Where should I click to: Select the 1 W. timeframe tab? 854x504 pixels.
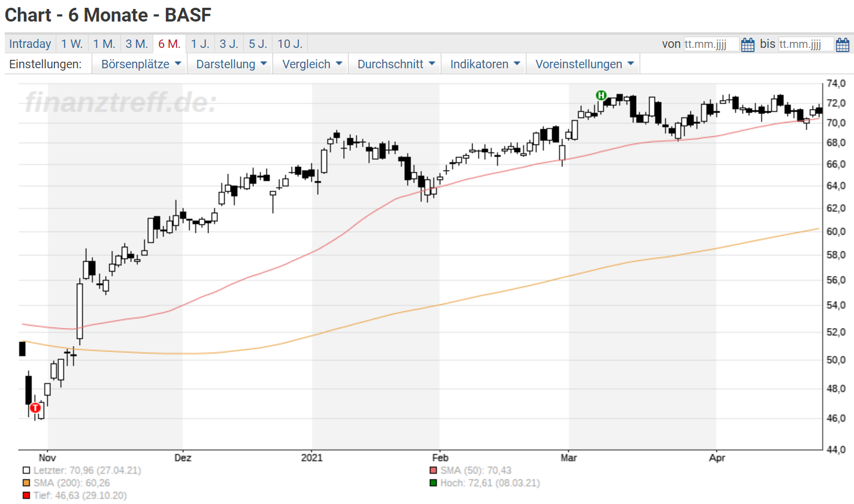coord(72,44)
